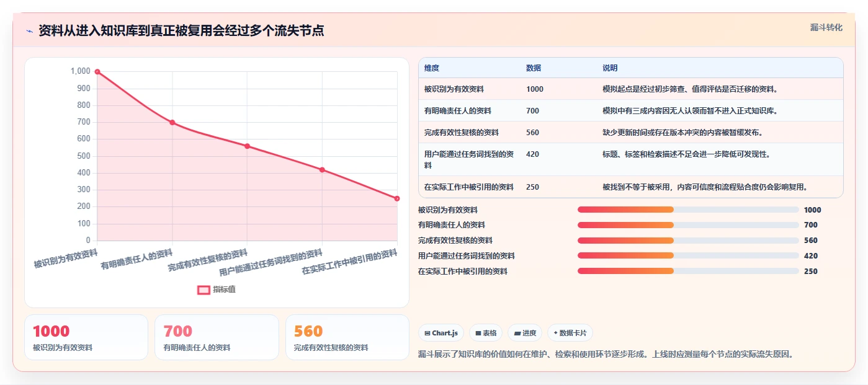Open the 1000 data card
This screenshot has width=868, height=385.
pos(86,337)
